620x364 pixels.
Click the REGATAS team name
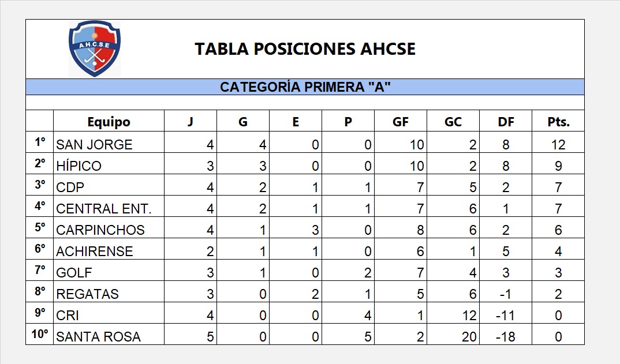[87, 294]
